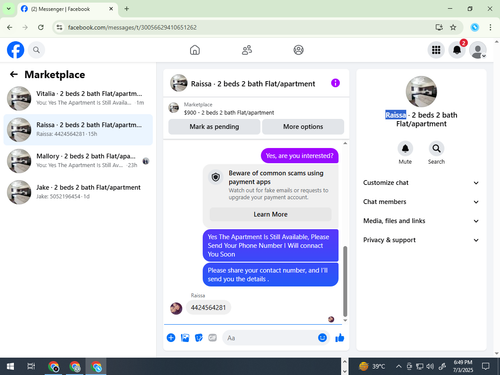Image resolution: width=500 pixels, height=375 pixels.
Task: Open Facebook search magnifier icon
Action: click(x=36, y=50)
